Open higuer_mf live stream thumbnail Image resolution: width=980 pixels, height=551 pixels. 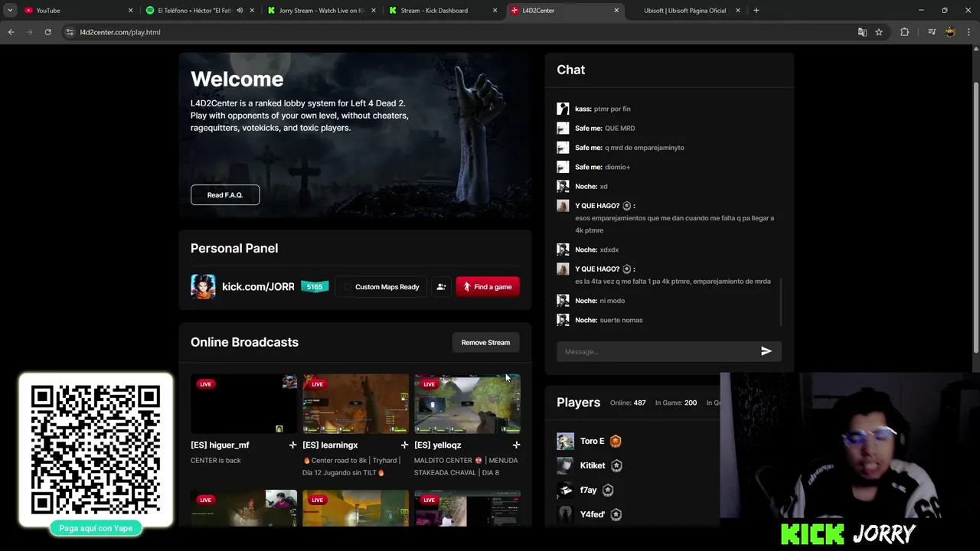click(x=243, y=404)
